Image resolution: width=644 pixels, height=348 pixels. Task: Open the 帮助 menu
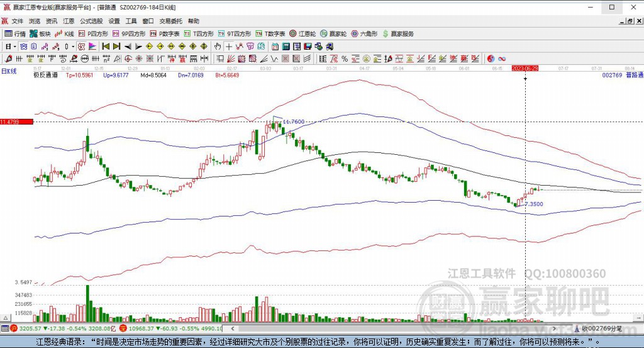click(194, 21)
